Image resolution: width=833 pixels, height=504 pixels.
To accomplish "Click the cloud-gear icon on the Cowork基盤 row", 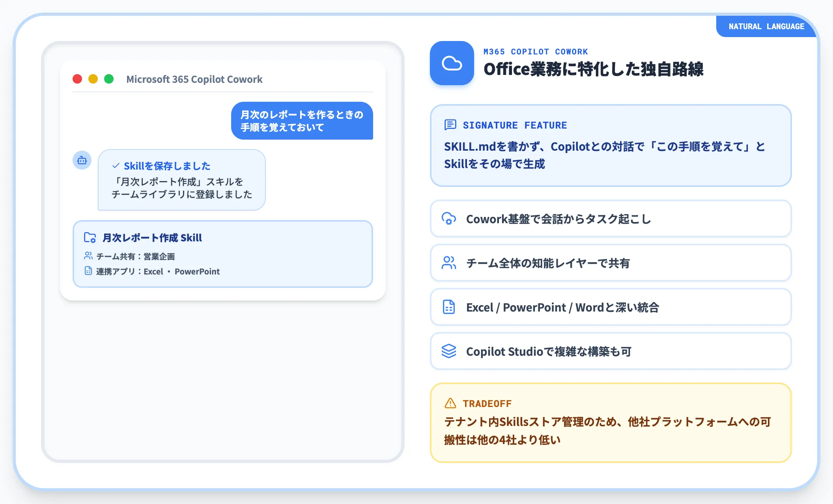I will (449, 218).
